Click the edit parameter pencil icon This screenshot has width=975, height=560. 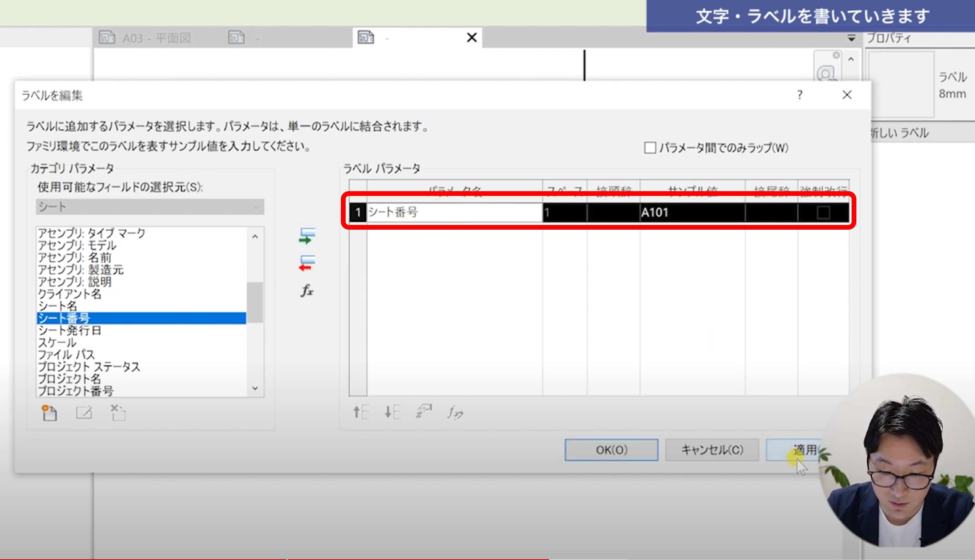(84, 413)
